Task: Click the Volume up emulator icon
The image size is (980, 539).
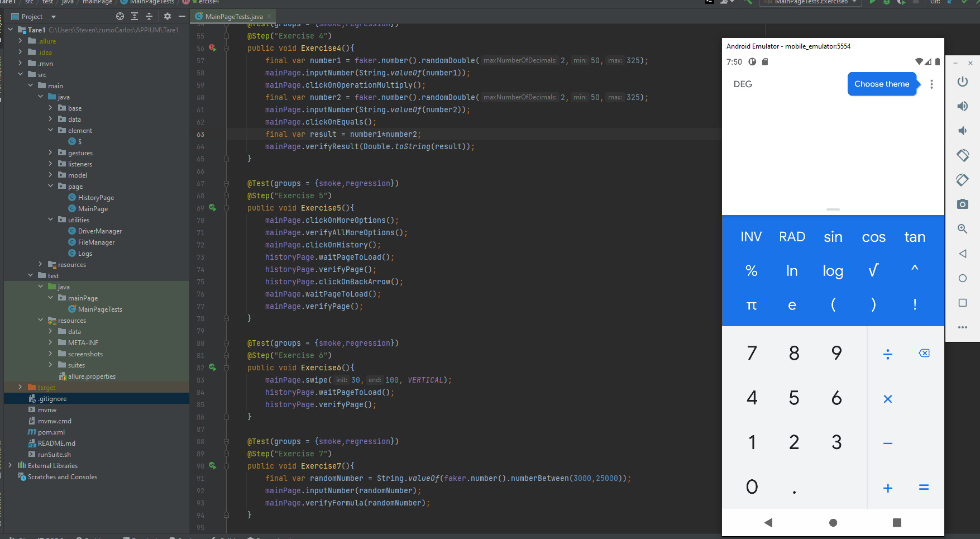Action: point(962,106)
